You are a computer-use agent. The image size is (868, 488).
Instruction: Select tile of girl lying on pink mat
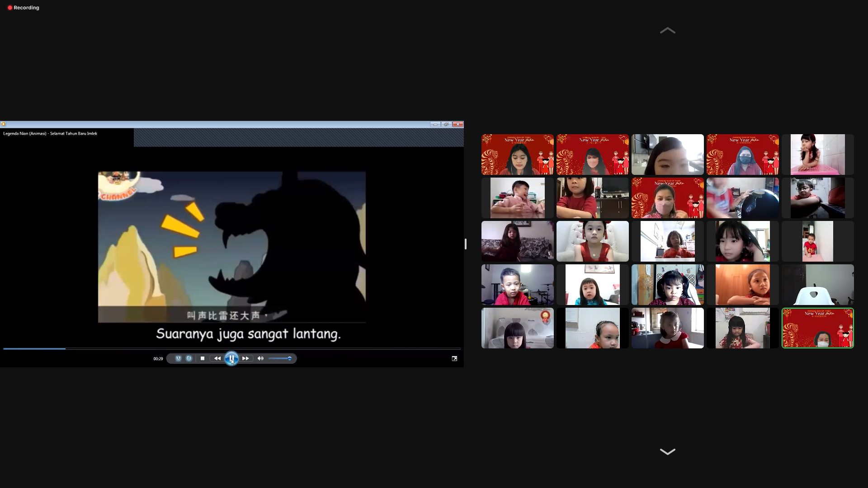pyautogui.click(x=817, y=155)
